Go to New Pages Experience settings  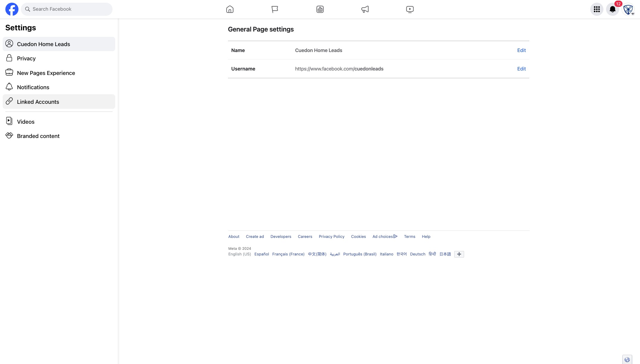pyautogui.click(x=59, y=73)
